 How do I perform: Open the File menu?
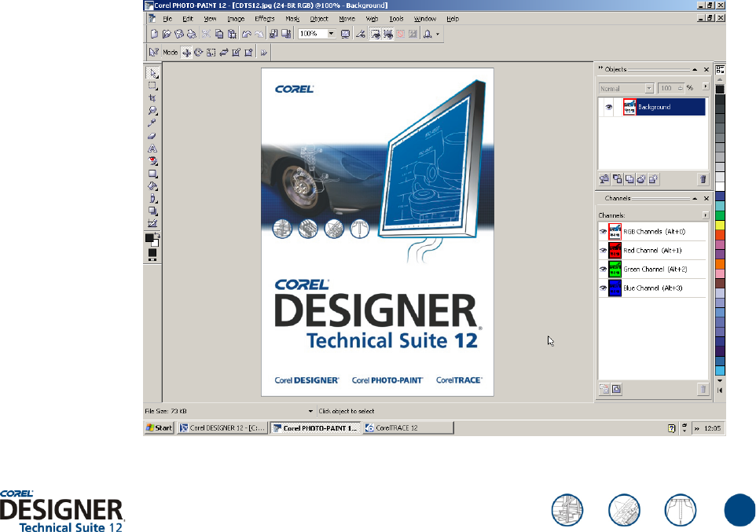pos(167,19)
